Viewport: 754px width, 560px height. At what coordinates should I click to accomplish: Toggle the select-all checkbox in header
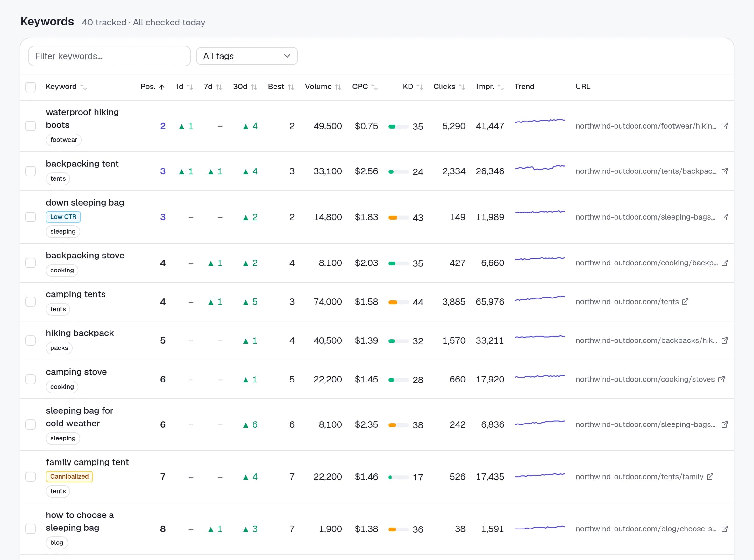click(x=31, y=87)
